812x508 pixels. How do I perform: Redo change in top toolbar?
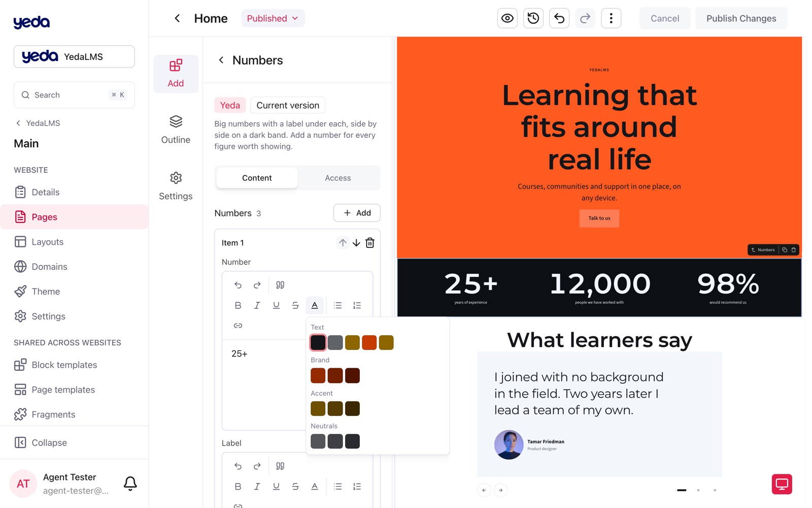click(x=585, y=18)
